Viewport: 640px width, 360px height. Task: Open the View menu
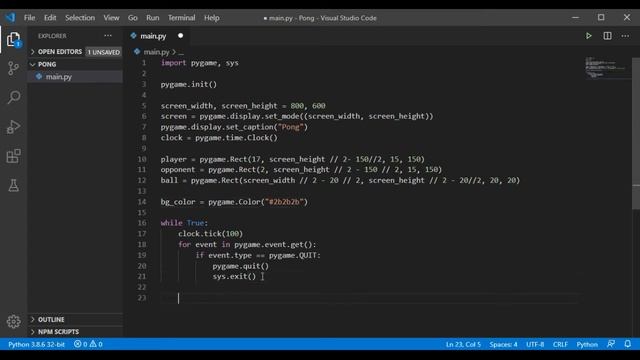click(x=111, y=18)
